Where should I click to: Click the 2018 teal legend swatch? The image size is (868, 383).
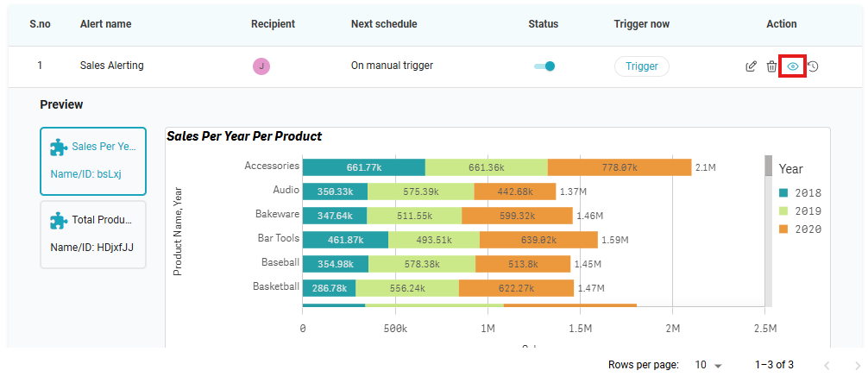pos(783,193)
